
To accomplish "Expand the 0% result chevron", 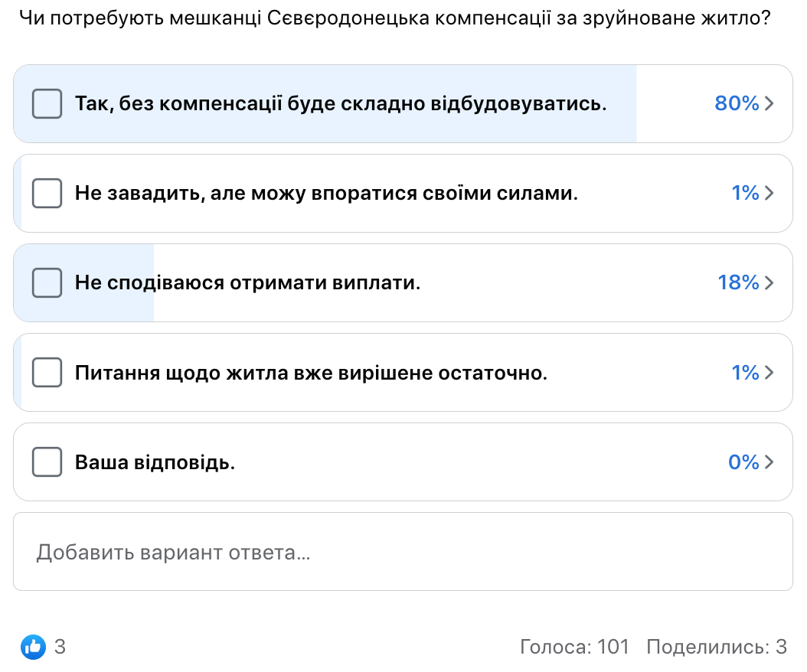I will (769, 462).
